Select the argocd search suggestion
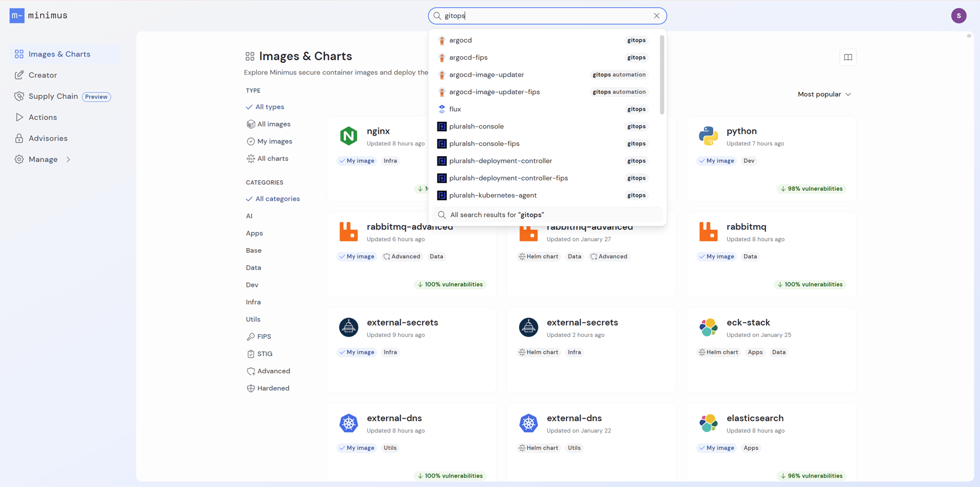 click(x=545, y=40)
